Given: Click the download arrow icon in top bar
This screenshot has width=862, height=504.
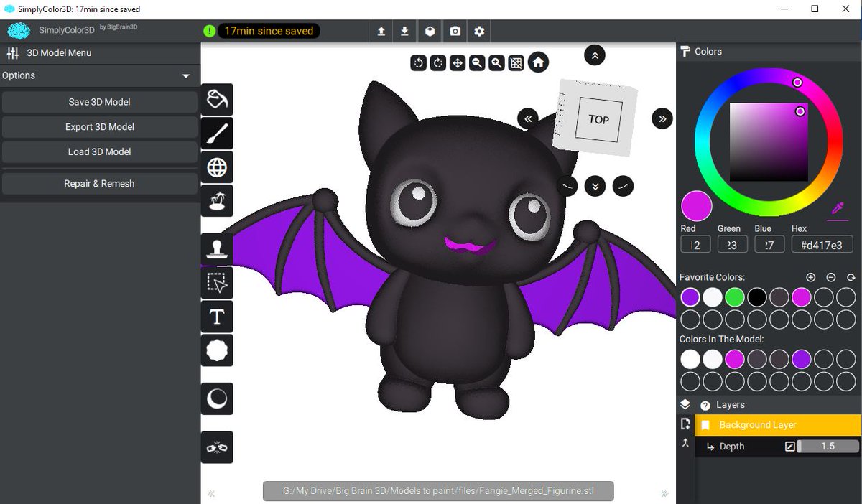Looking at the screenshot, I should [x=405, y=32].
